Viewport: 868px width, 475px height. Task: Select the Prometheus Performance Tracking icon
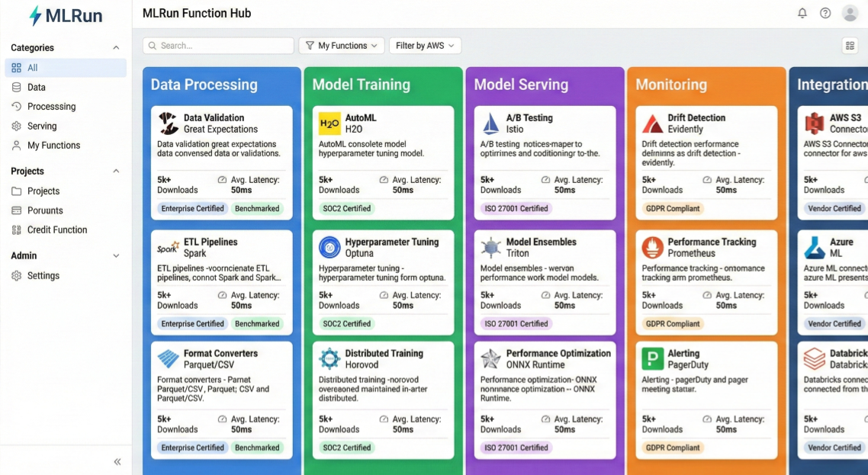(x=652, y=248)
